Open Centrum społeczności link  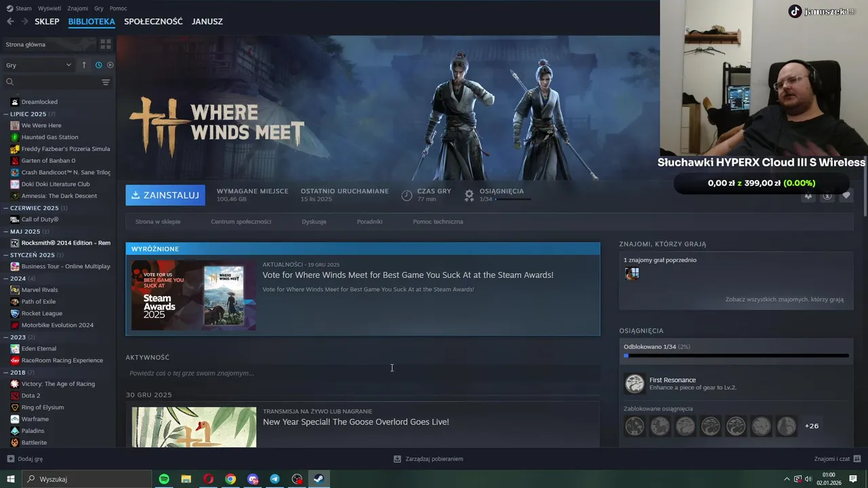point(241,222)
